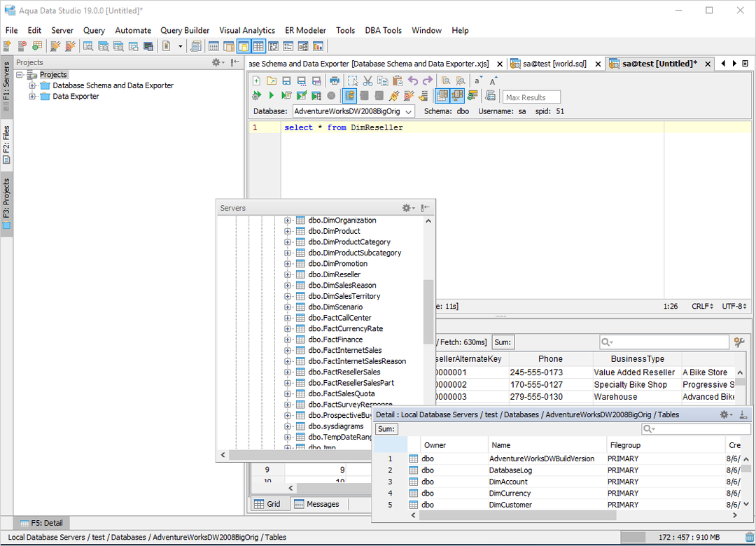Click the Undo arrow icon
Viewport: 756px width, 546px height.
(x=412, y=80)
